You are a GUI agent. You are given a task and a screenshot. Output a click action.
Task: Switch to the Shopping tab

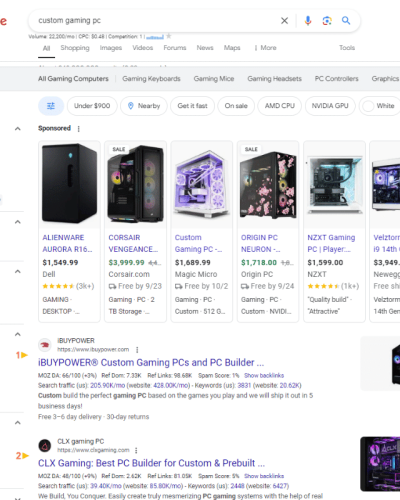pyautogui.click(x=75, y=48)
